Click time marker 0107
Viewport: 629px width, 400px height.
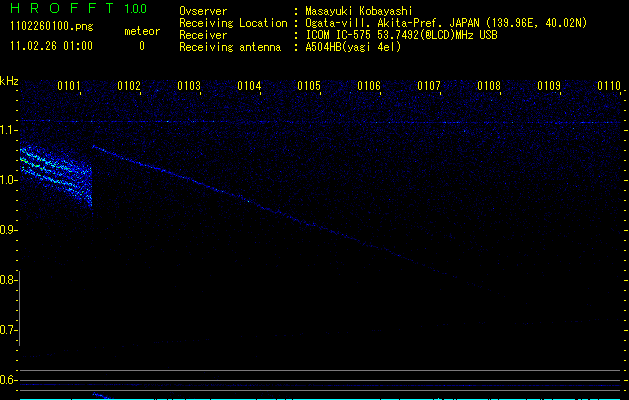(x=428, y=86)
